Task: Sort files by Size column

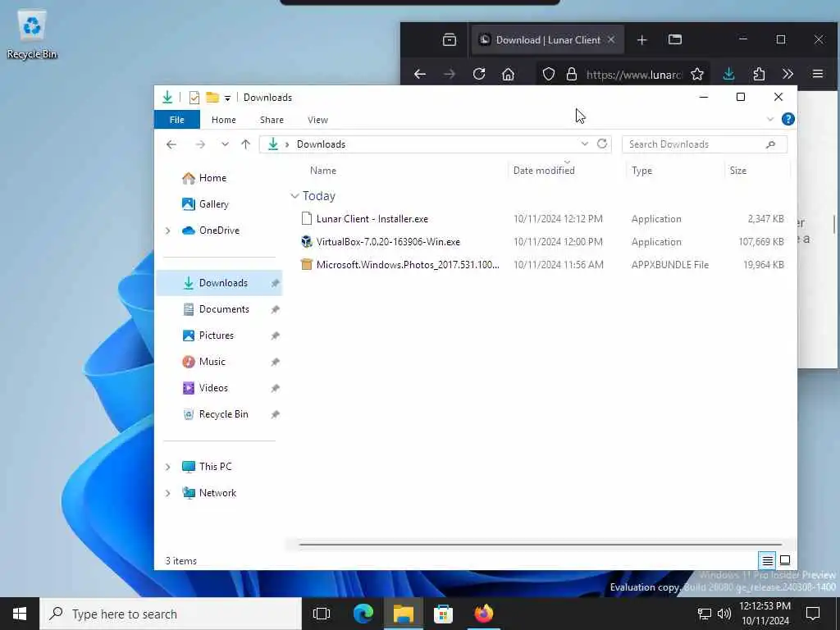Action: point(737,171)
